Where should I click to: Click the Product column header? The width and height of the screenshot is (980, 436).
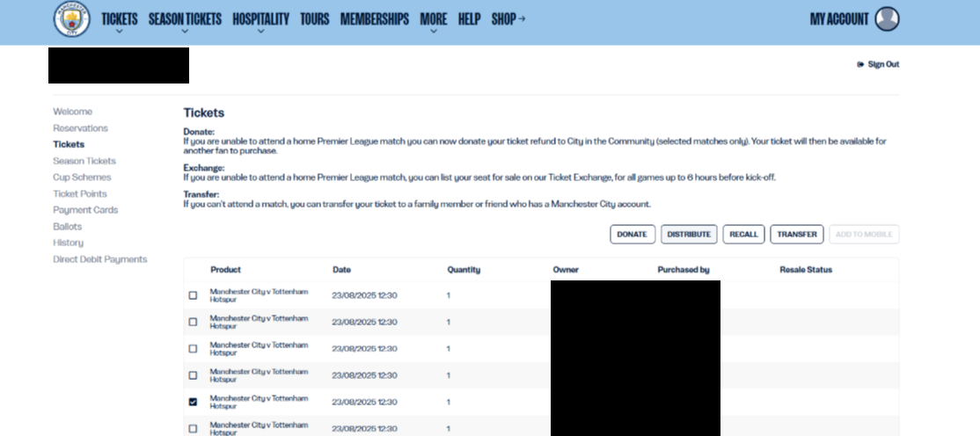pos(225,270)
